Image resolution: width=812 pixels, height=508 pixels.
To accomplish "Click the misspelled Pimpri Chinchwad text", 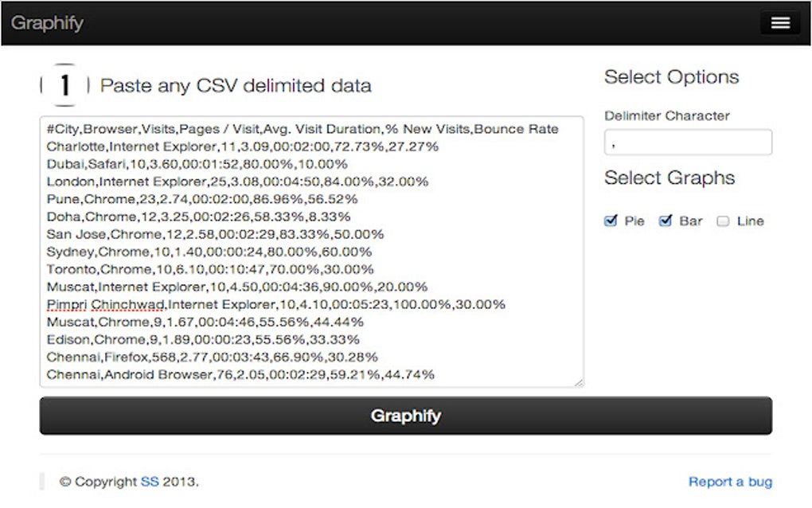I will click(x=106, y=304).
